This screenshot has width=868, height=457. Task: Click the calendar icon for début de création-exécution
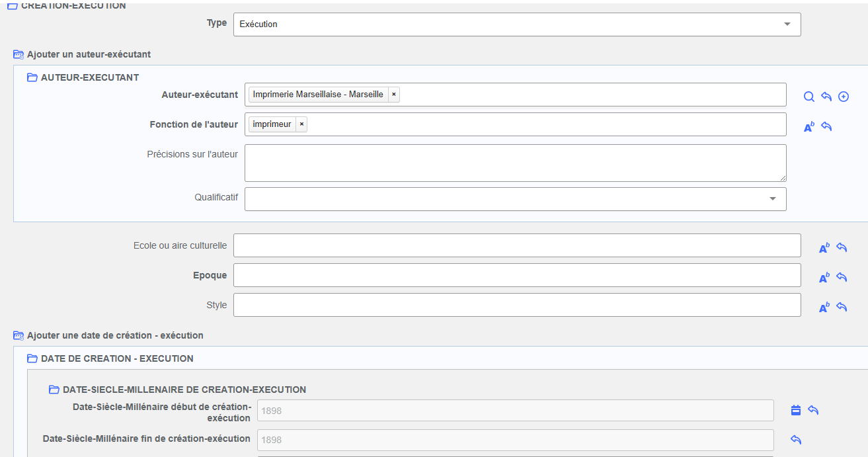796,410
